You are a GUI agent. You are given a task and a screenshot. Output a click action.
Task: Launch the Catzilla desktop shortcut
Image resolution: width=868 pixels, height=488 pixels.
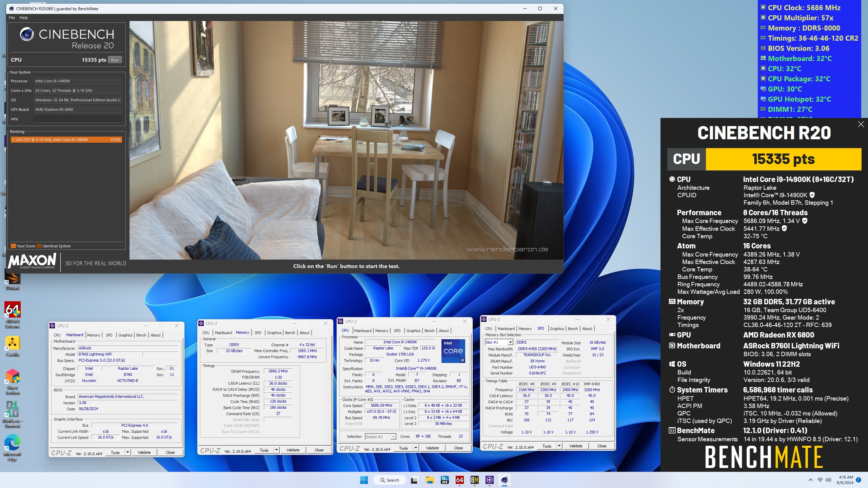click(x=12, y=346)
